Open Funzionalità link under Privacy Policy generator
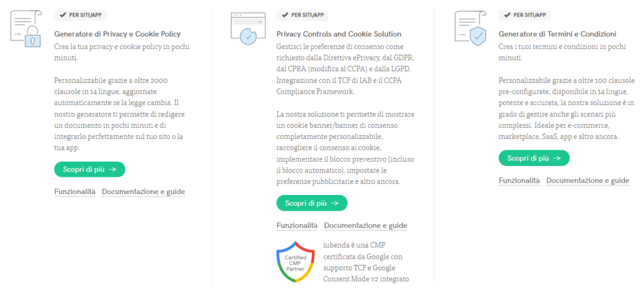Viewport: 644px width, 292px height. click(75, 192)
